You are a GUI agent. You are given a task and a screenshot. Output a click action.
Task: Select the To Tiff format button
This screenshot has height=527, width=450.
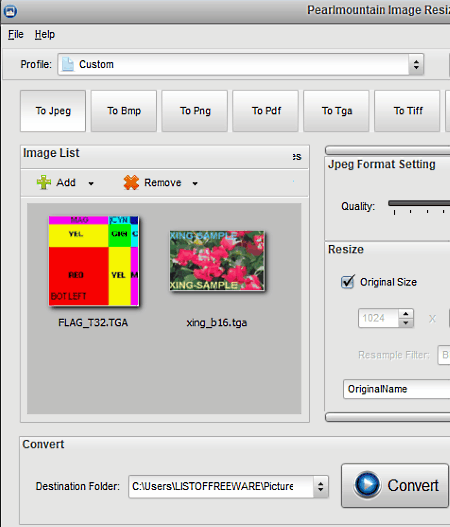click(407, 111)
